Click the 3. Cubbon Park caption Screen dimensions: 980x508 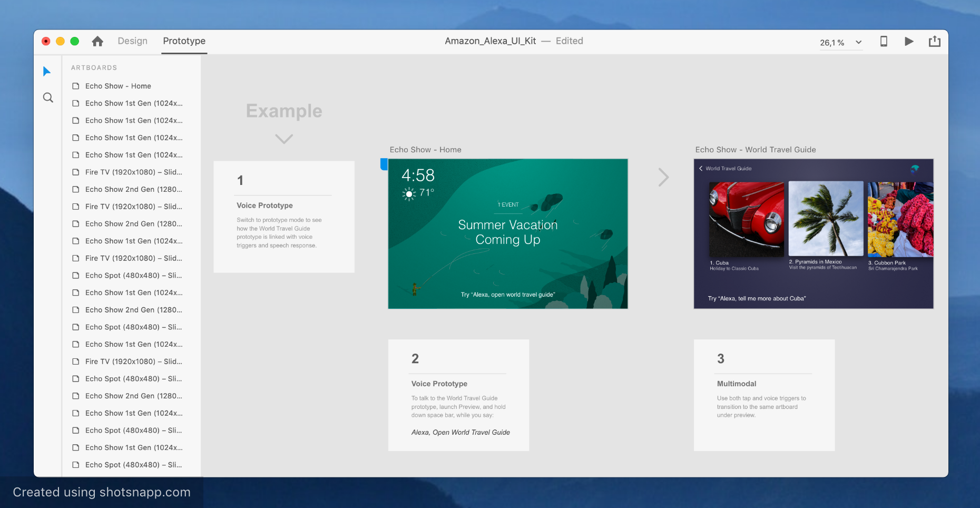point(887,262)
